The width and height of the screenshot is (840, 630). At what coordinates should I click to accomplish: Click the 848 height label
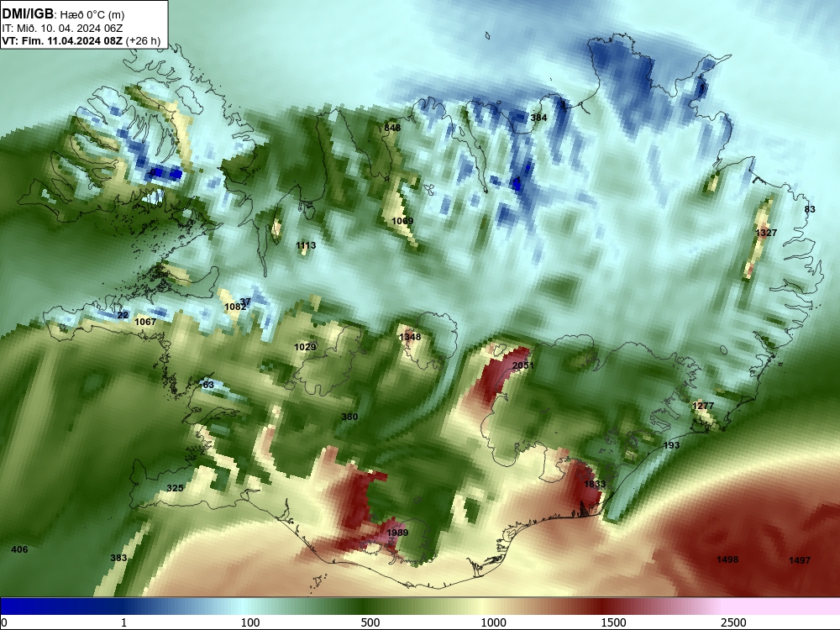392,128
